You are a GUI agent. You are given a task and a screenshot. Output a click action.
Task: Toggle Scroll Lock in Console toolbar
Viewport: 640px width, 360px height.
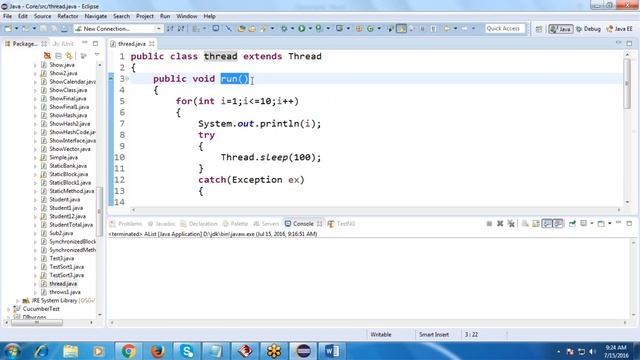point(536,223)
